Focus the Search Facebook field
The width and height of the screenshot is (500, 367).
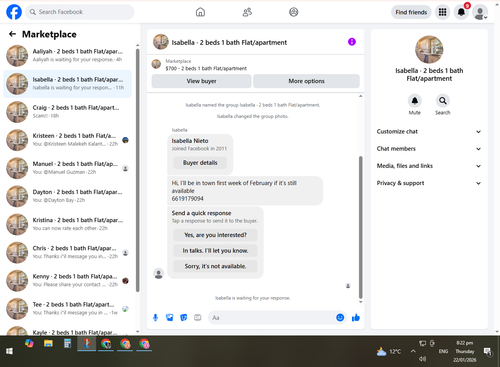[80, 12]
